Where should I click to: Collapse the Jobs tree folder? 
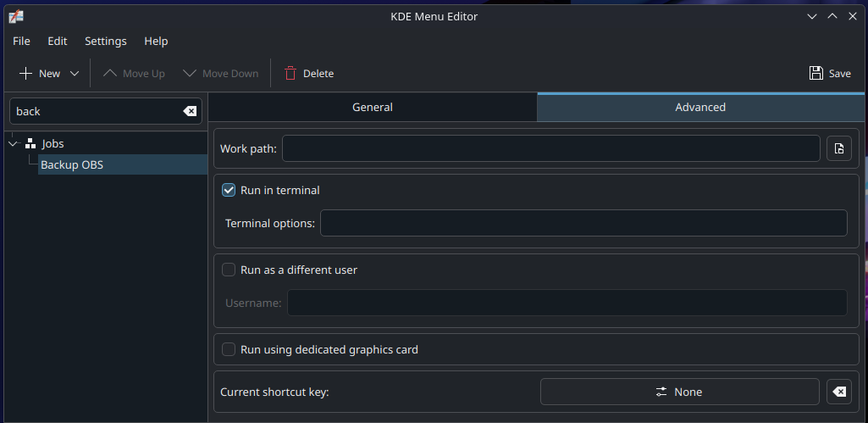pos(13,144)
